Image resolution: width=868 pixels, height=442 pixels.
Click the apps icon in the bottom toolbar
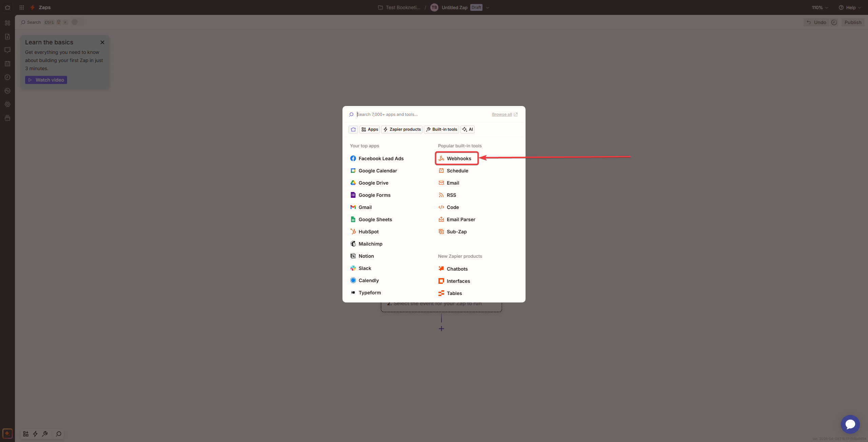click(x=26, y=434)
